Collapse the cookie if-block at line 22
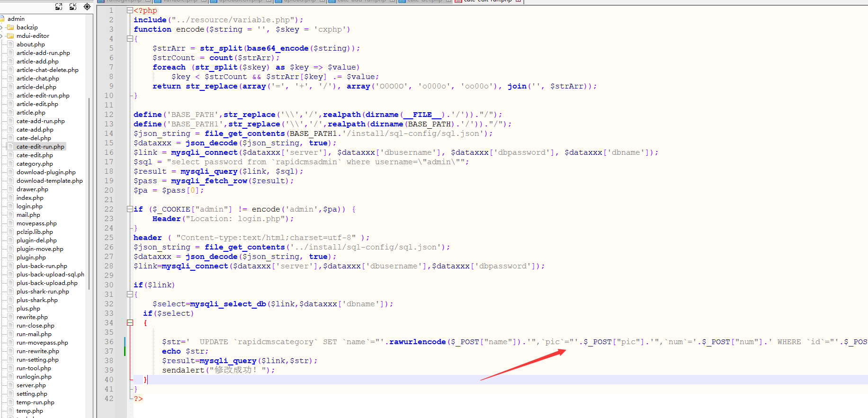The height and width of the screenshot is (418, 868). 130,209
